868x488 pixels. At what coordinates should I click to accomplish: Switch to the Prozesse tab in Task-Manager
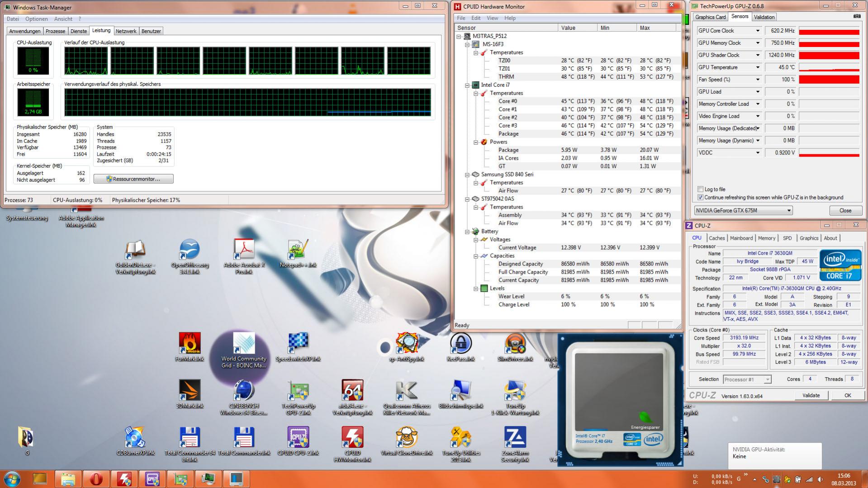[x=56, y=31]
